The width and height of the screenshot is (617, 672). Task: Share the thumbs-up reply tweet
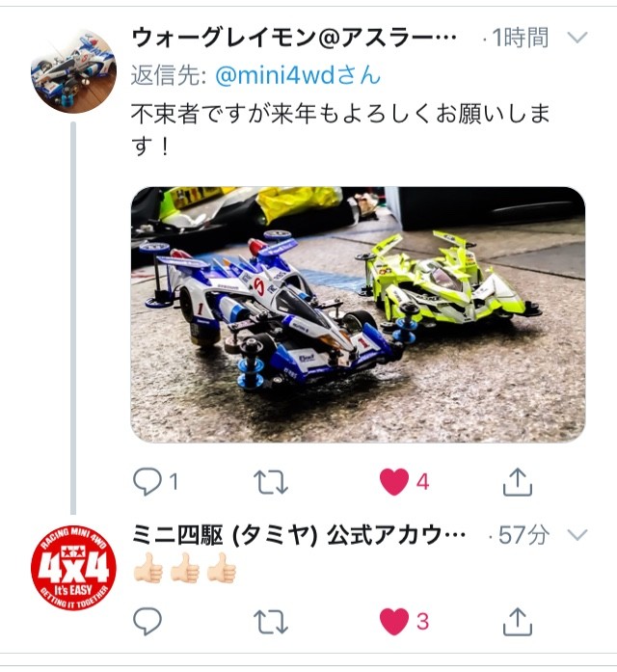click(x=517, y=621)
